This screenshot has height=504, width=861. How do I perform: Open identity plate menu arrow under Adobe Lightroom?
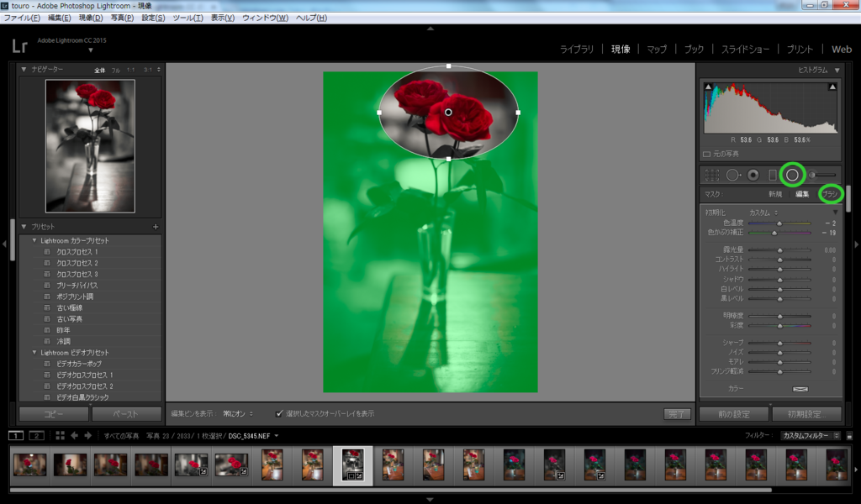point(91,50)
